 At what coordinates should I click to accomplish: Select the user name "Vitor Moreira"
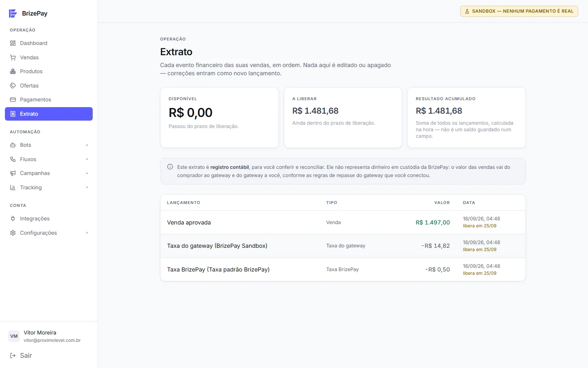point(40,333)
